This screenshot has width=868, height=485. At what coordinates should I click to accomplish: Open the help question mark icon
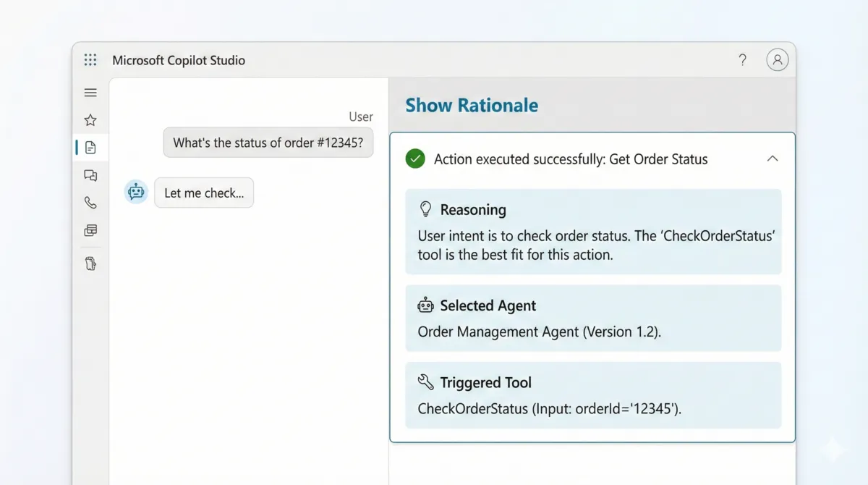pyautogui.click(x=742, y=60)
